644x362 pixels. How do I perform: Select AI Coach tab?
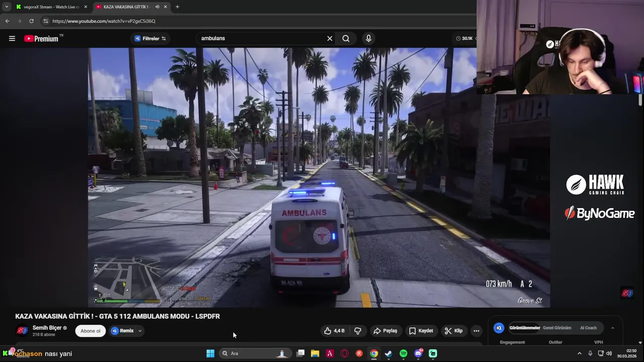[588, 328]
